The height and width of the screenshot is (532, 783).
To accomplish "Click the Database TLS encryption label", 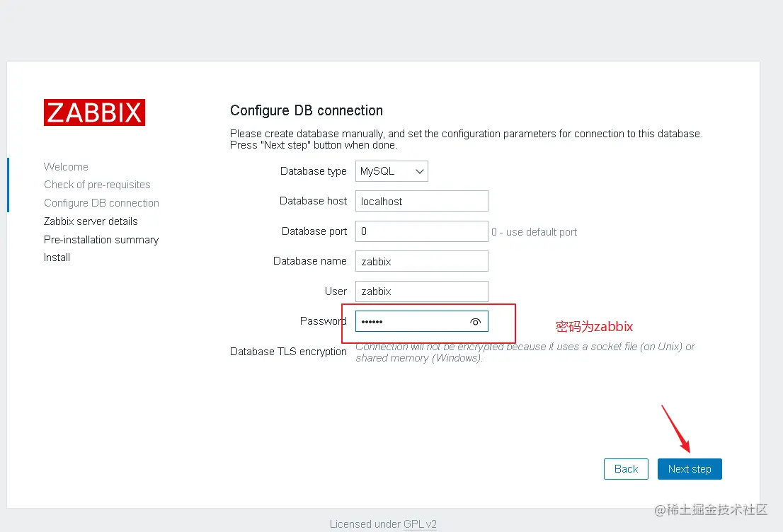I will (288, 352).
